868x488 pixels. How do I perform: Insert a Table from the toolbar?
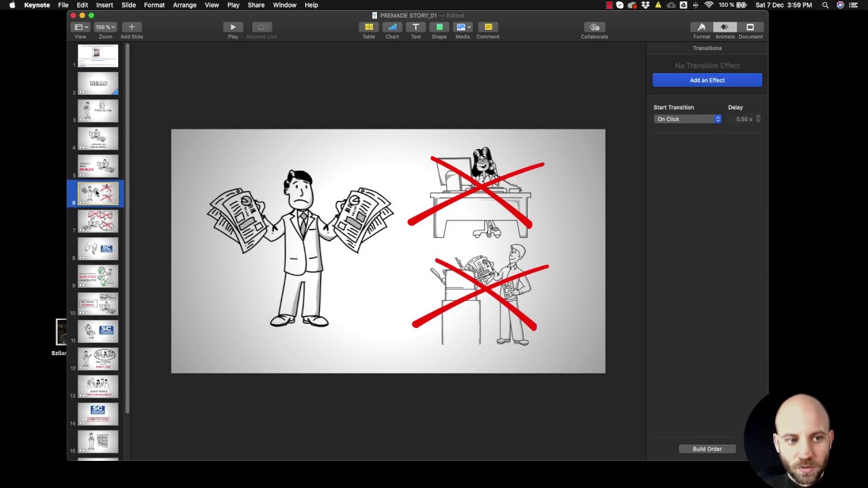click(369, 27)
